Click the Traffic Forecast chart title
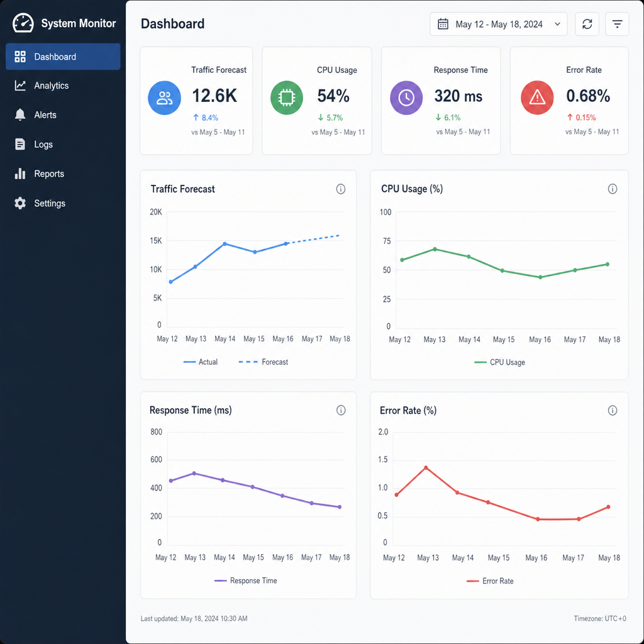This screenshot has height=644, width=644. (183, 189)
